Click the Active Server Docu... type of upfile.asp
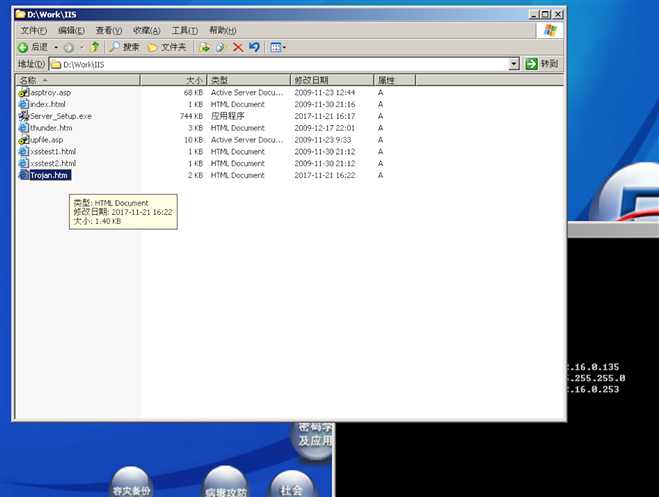Screen dimensions: 659x497 [x=247, y=139]
